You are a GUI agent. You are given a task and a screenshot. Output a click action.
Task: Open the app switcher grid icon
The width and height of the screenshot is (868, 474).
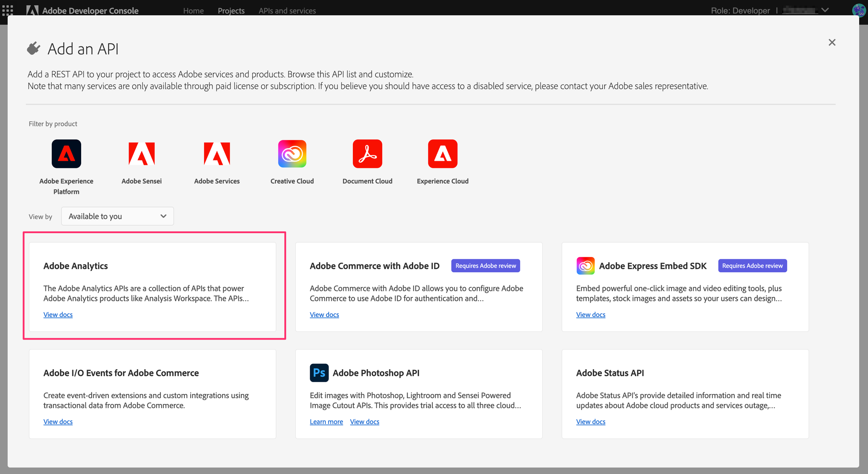7,10
